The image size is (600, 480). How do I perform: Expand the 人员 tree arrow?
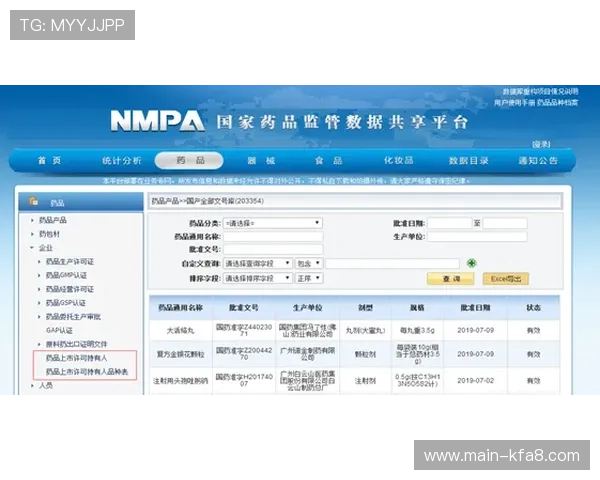pos(32,385)
